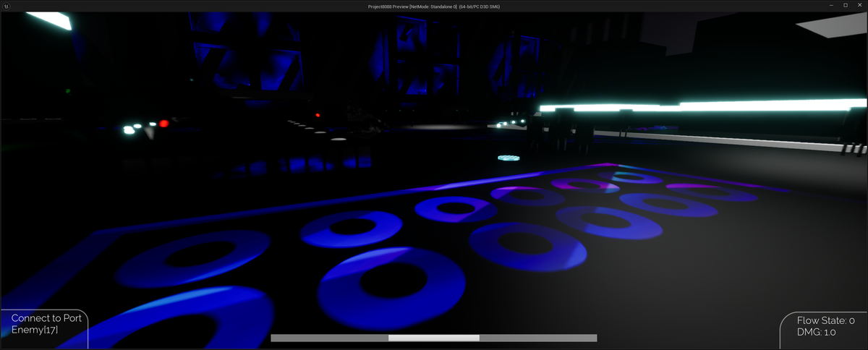Close the Project8088 Preview window
868x350 pixels.
[x=860, y=6]
